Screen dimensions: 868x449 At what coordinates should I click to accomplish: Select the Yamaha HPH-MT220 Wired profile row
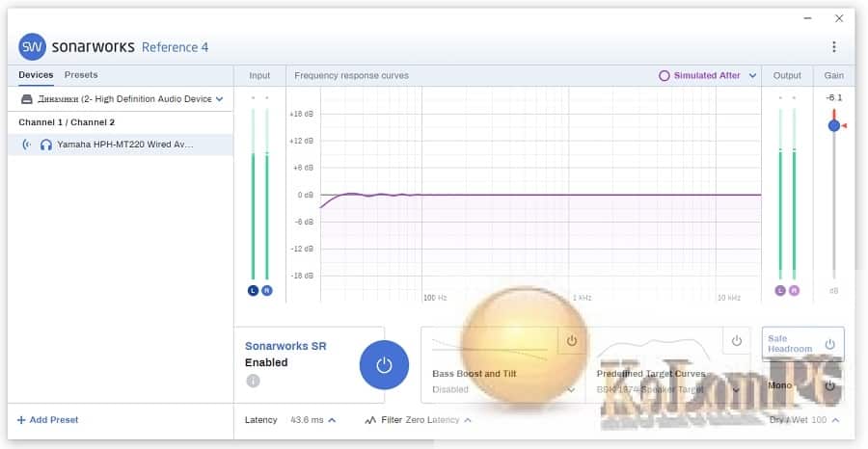click(x=121, y=145)
